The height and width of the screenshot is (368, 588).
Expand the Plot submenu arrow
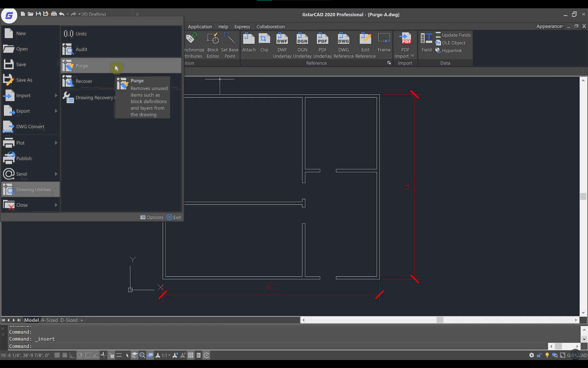pos(56,143)
